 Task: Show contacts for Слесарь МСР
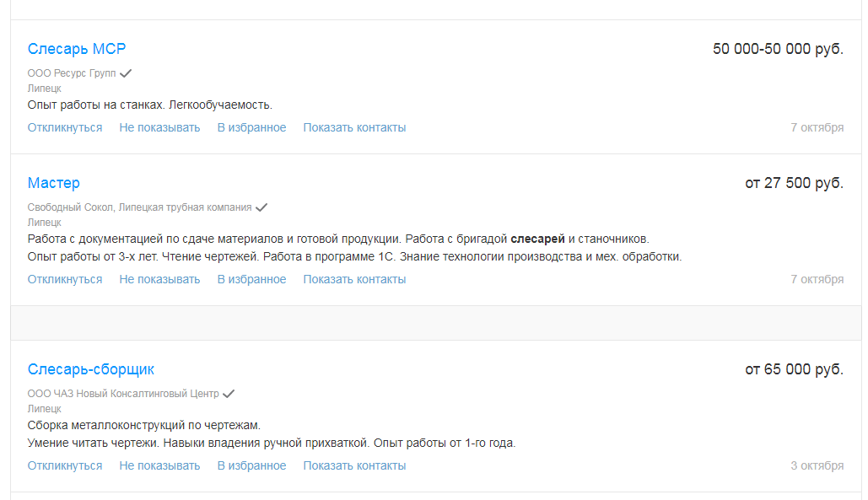[x=354, y=127]
